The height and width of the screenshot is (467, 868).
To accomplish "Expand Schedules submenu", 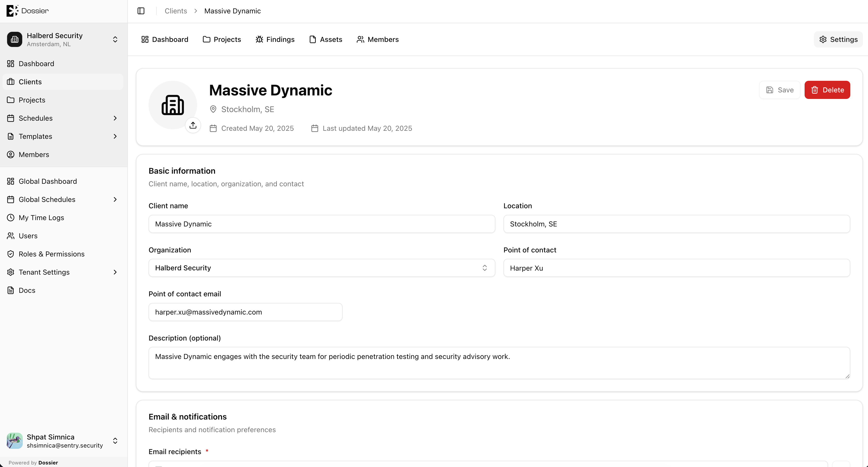I will (115, 118).
